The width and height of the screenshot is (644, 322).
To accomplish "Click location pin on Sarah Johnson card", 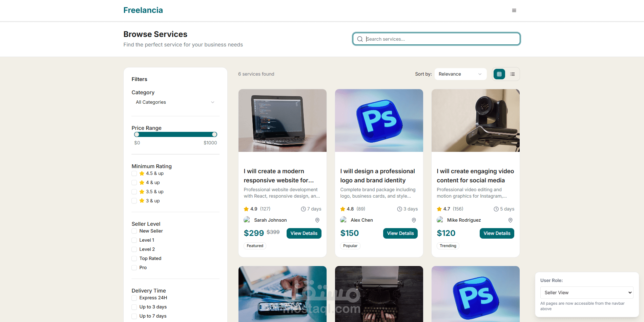I will 317,220.
